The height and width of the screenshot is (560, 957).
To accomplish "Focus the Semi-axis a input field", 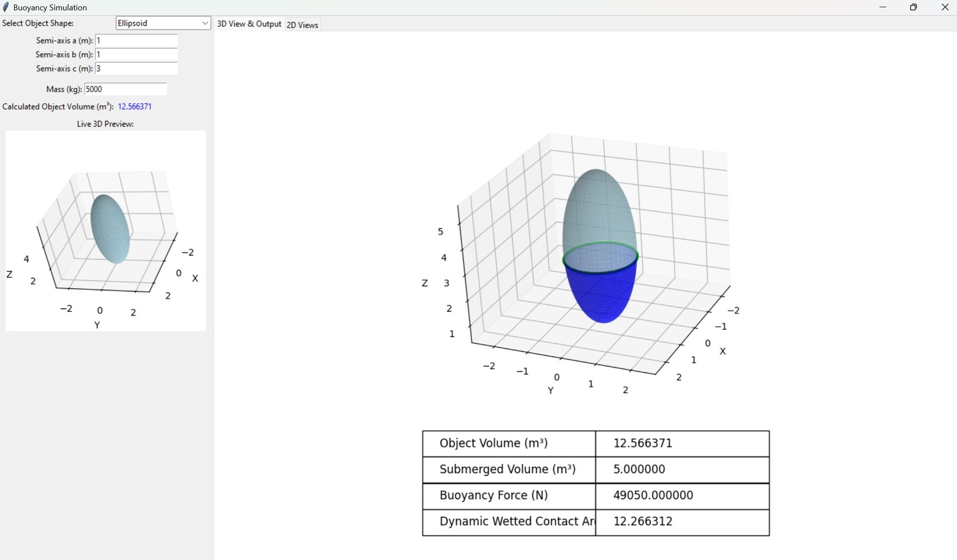I will (136, 41).
